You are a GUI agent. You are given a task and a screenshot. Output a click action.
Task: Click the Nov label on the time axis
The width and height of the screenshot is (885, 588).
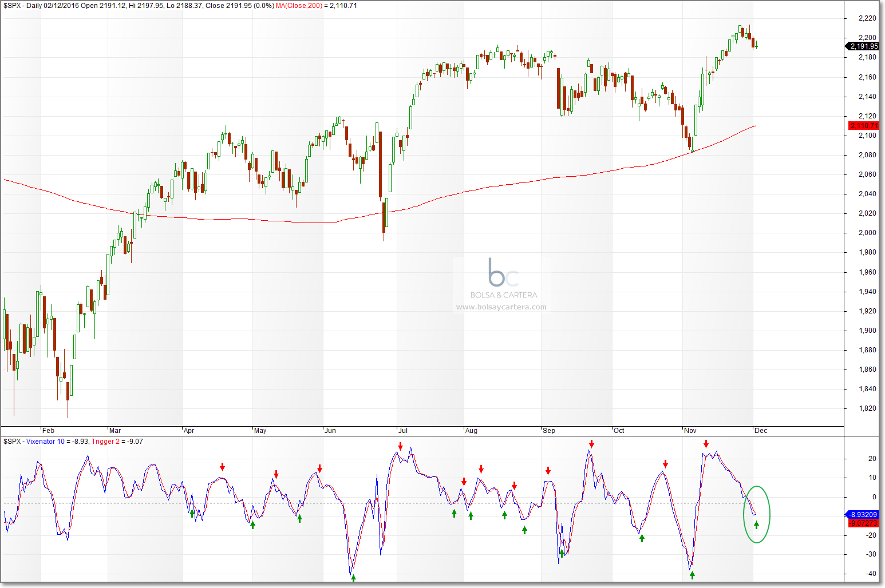[690, 431]
